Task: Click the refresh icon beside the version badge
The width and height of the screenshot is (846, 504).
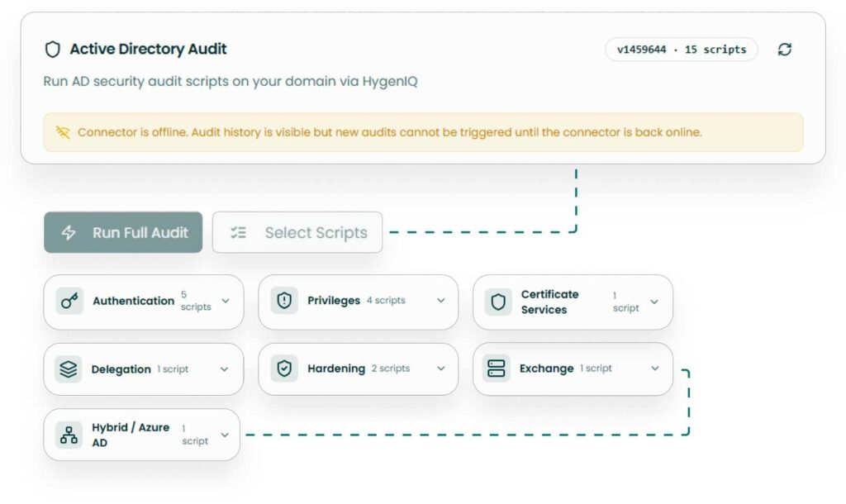Action: (784, 50)
